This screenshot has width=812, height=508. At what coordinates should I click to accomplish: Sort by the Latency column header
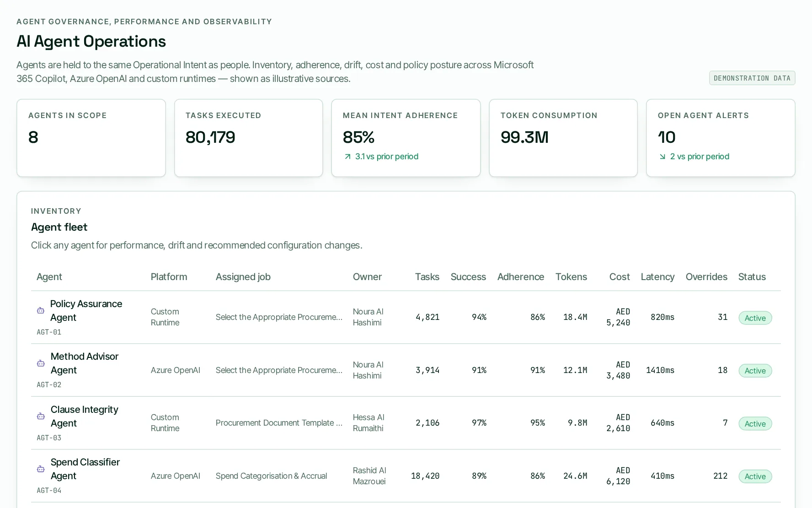(657, 277)
